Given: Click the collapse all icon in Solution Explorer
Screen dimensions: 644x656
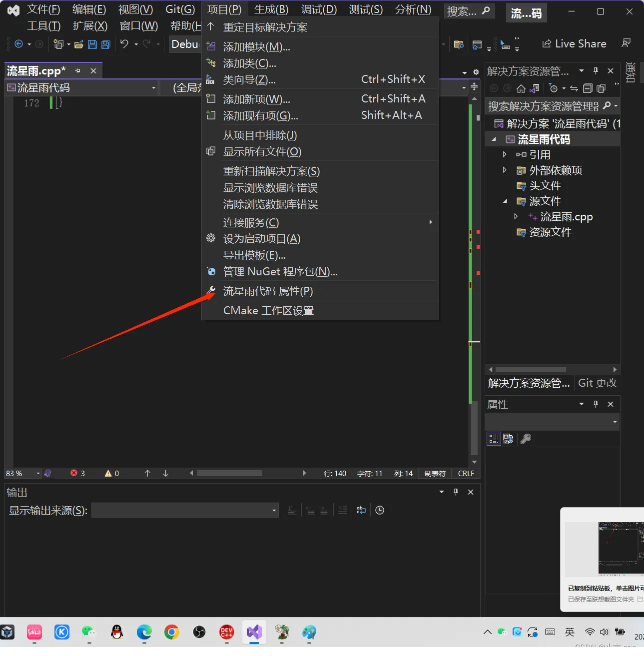Looking at the screenshot, I should [588, 88].
